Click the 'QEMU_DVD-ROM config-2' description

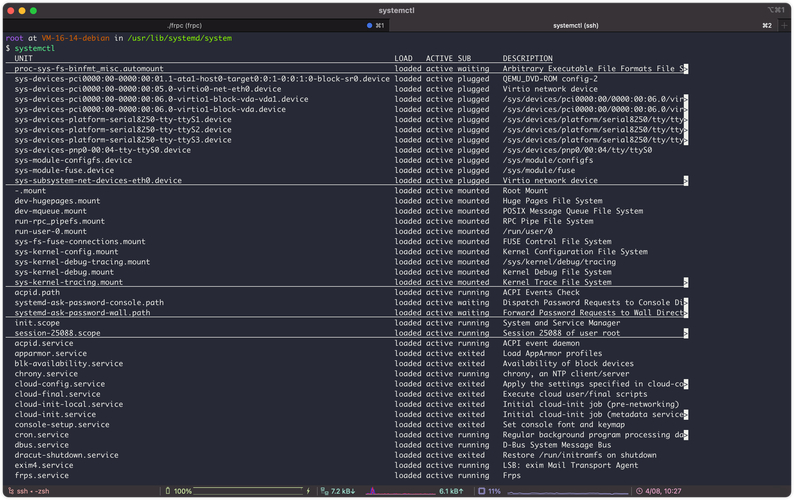point(550,79)
